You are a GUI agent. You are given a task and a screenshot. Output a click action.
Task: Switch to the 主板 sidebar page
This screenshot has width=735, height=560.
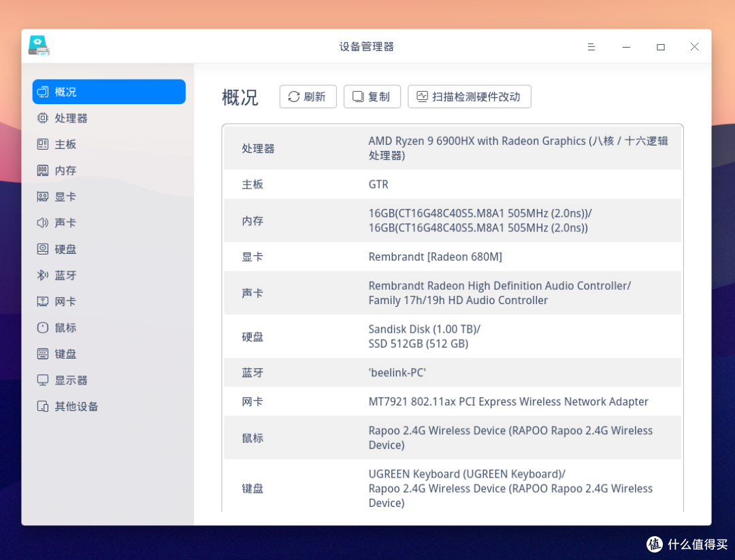pos(109,144)
